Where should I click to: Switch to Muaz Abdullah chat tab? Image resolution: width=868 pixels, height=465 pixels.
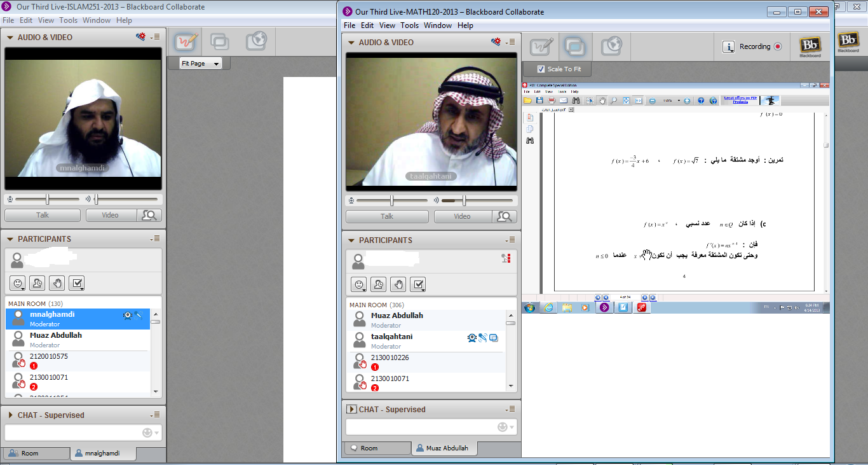point(444,448)
